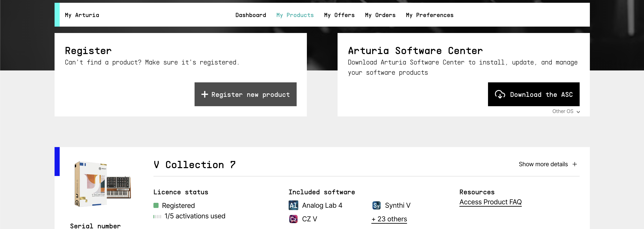Click Register new product button
This screenshot has width=644, height=229.
pyautogui.click(x=245, y=94)
